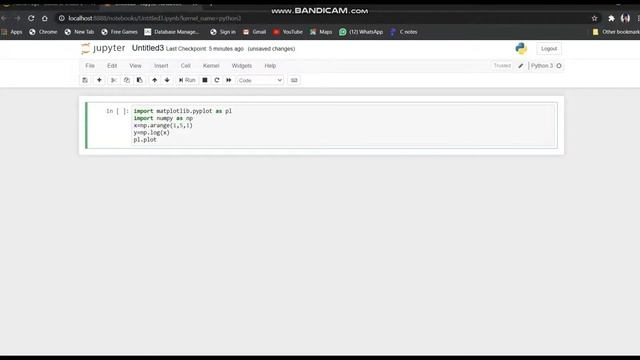Go to browser home page icon
640x360 pixels.
click(x=44, y=18)
